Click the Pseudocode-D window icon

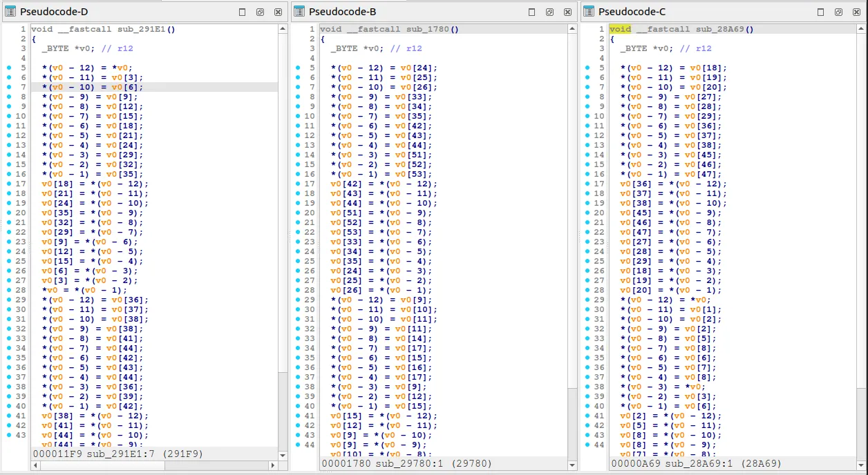pyautogui.click(x=10, y=12)
